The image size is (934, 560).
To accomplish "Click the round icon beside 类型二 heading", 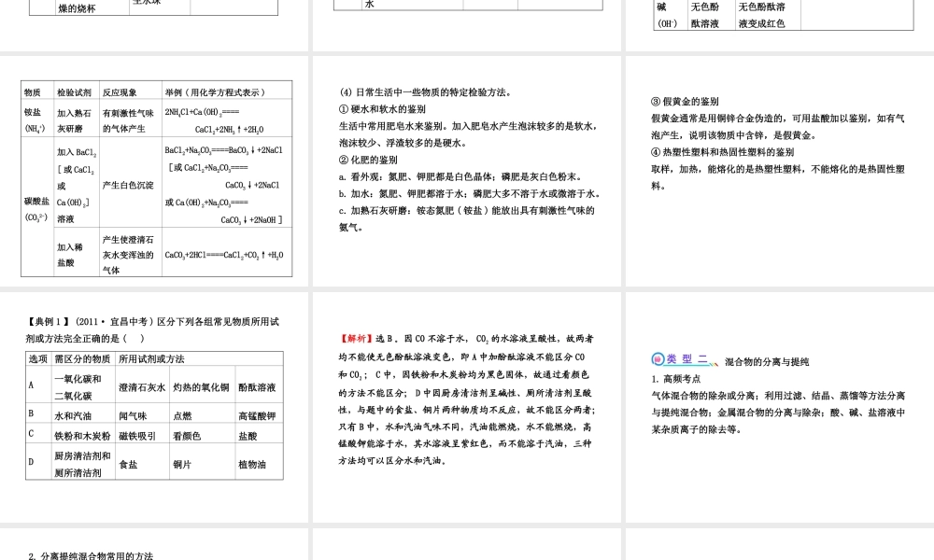I will pos(658,358).
